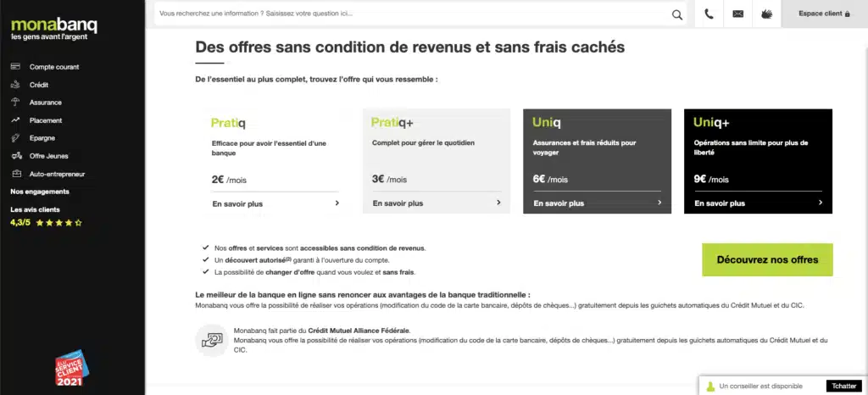Click the phone contact icon
868x395 pixels.
point(709,14)
